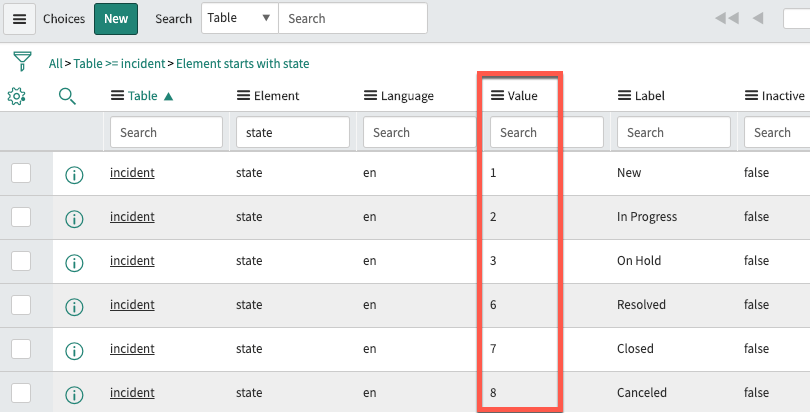Sort by Element column header
The image size is (810, 413).
coord(276,96)
